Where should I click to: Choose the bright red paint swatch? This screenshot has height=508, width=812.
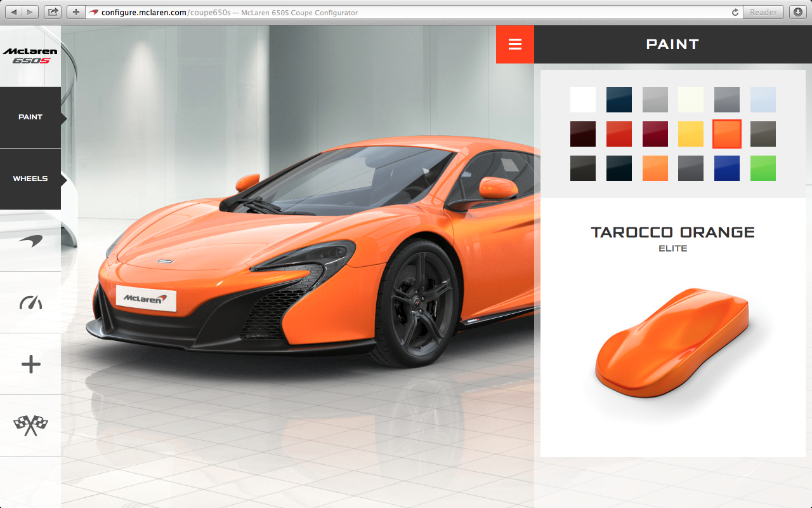coord(619,134)
